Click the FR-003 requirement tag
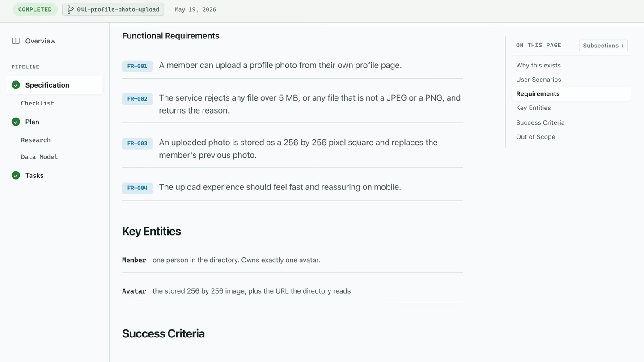 tap(137, 143)
